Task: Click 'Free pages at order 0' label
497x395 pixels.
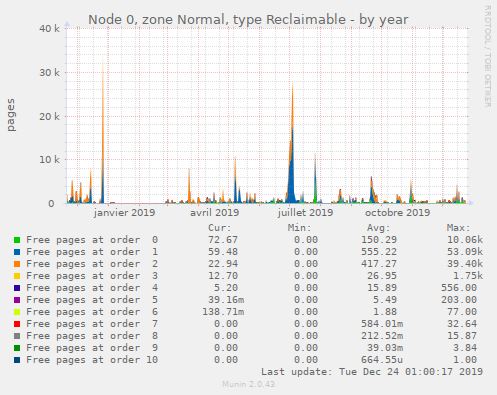Action: click(x=92, y=240)
